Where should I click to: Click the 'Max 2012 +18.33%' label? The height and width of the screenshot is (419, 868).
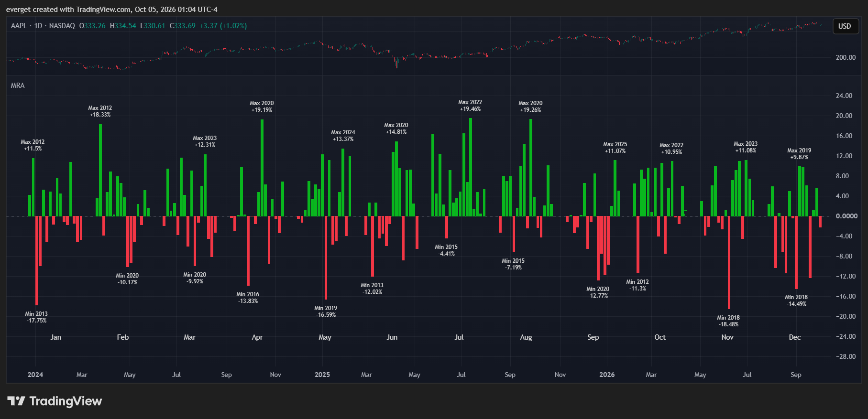100,111
